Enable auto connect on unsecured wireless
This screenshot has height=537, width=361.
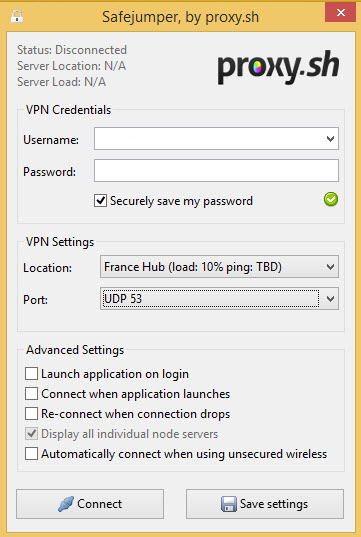31,454
